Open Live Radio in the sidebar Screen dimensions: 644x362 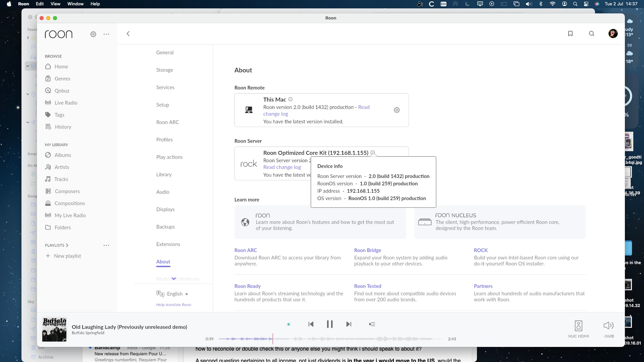61,103
